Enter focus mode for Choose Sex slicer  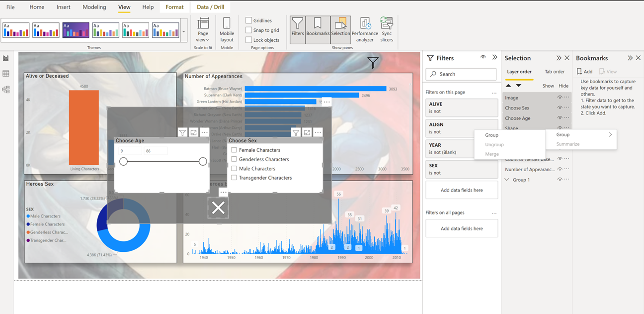307,132
